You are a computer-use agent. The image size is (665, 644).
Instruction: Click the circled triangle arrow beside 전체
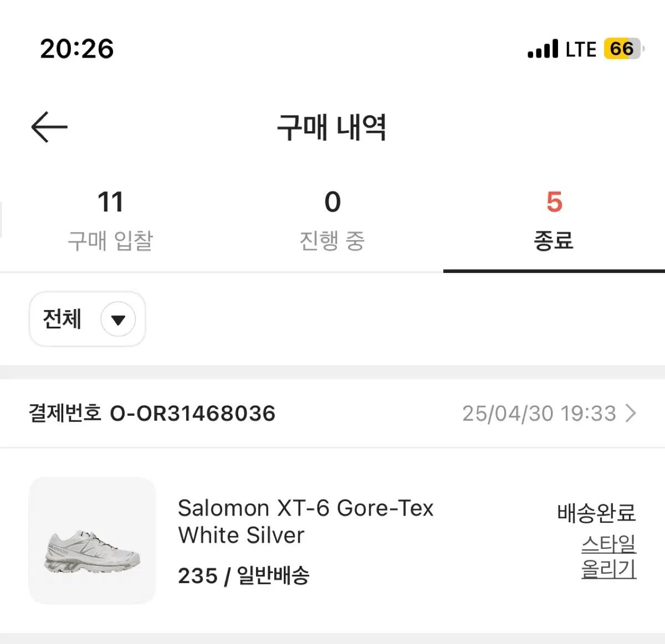118,320
